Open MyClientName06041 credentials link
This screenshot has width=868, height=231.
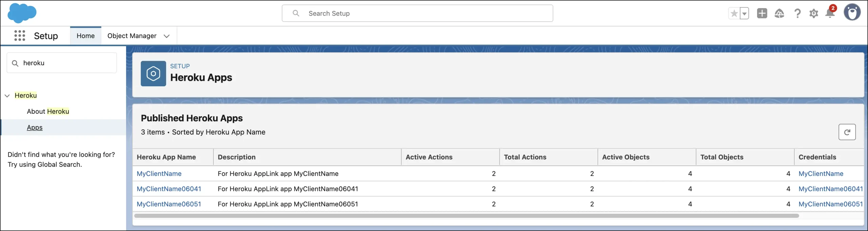point(831,189)
